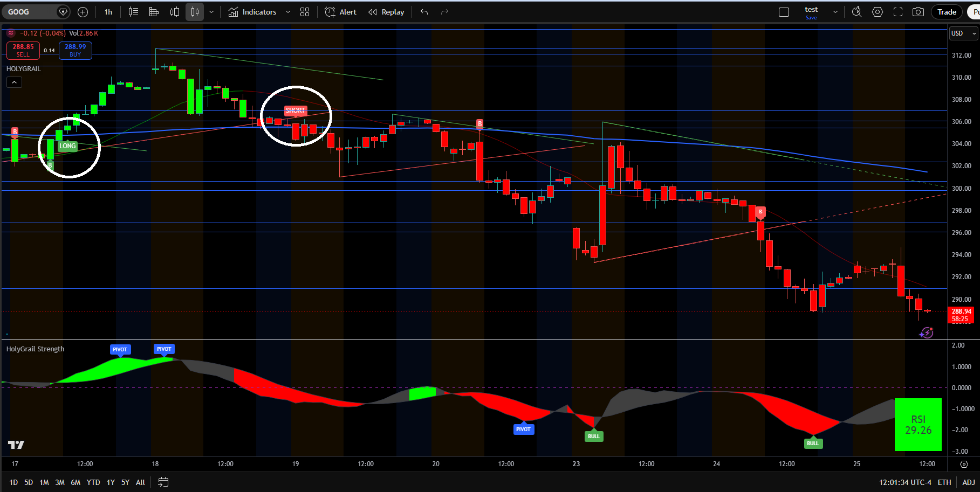Click the Quick Search lightning icon
Screen dimensions: 980x492
856,12
